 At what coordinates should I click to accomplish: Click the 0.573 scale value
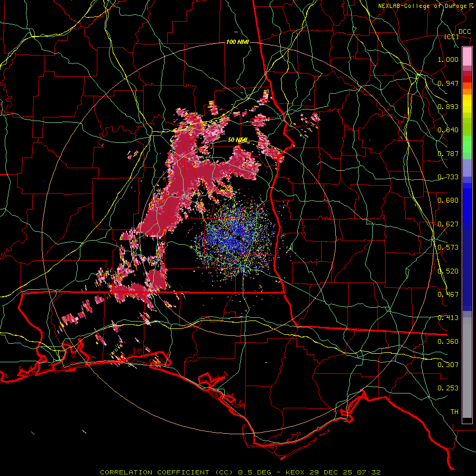coord(448,248)
